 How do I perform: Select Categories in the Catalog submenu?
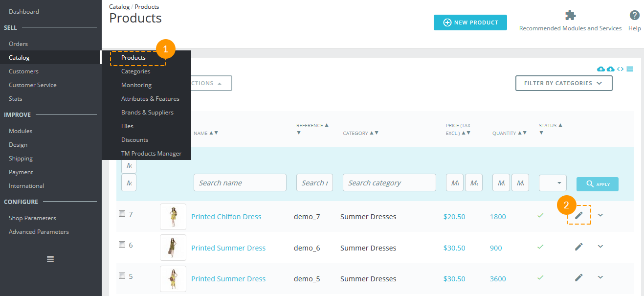tap(136, 71)
